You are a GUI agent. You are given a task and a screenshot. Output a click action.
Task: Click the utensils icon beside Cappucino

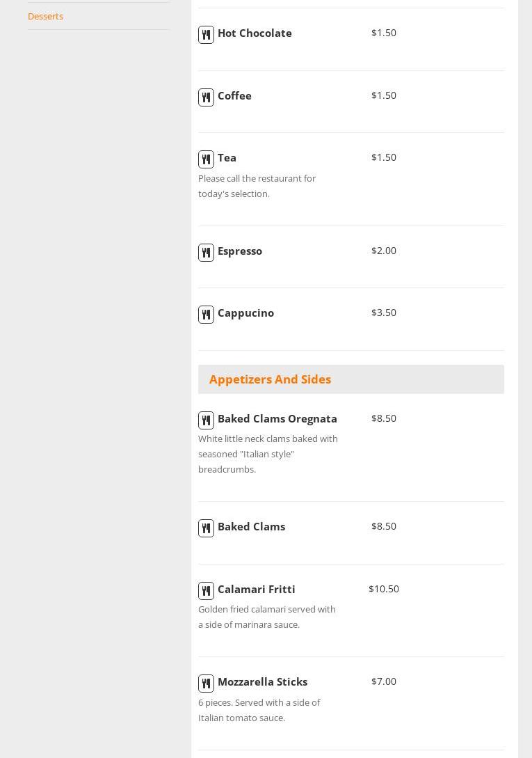coord(206,315)
